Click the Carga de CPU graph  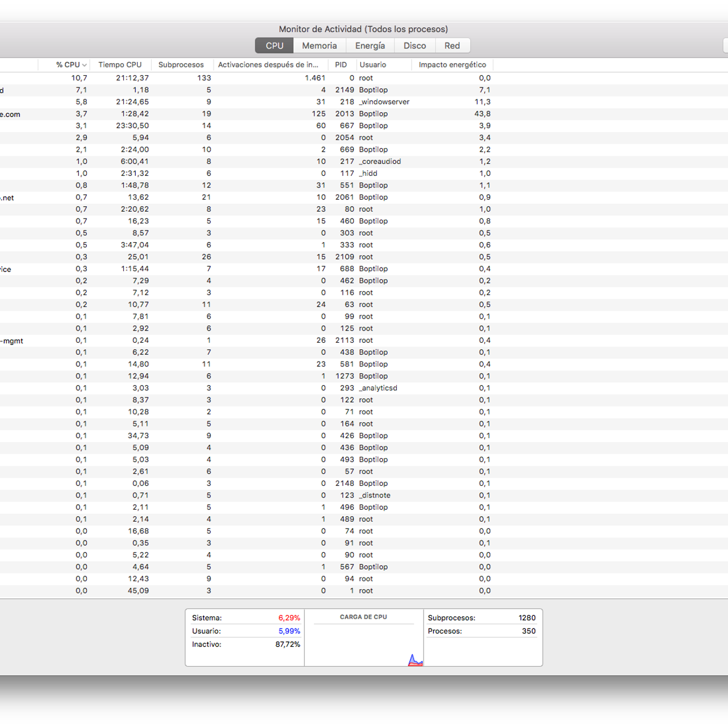click(363, 644)
